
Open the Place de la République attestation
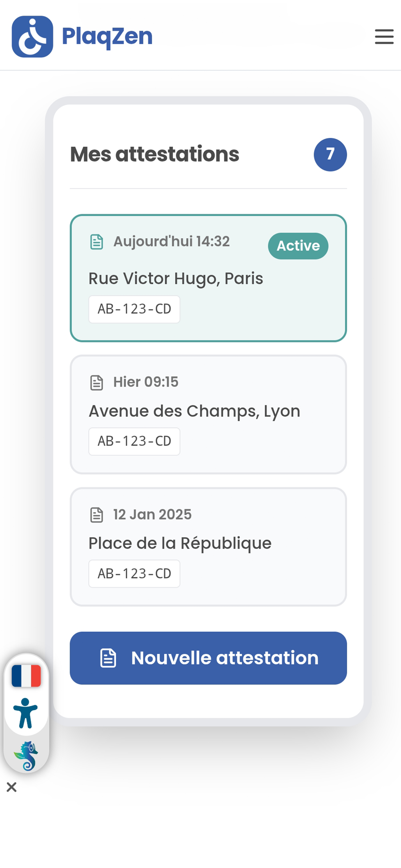coord(208,547)
